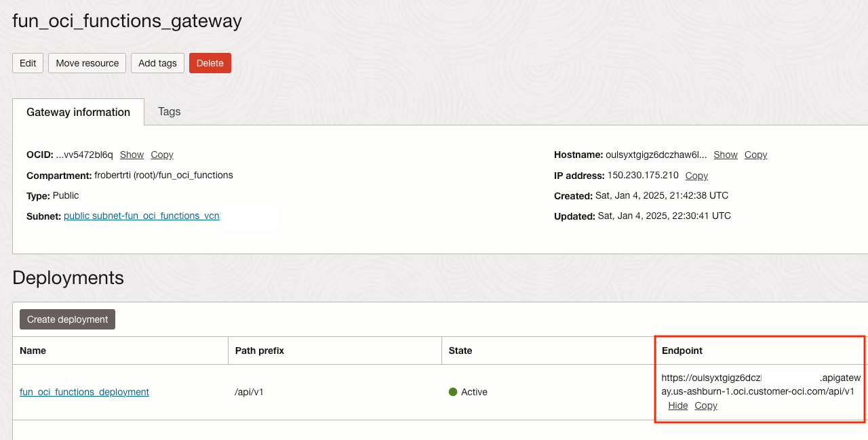Copy the gateway Hostname

755,155
